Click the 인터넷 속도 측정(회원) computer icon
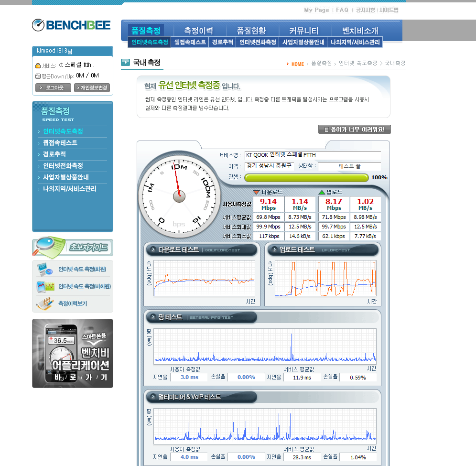Viewport: 476px width, 466px height. pos(45,269)
